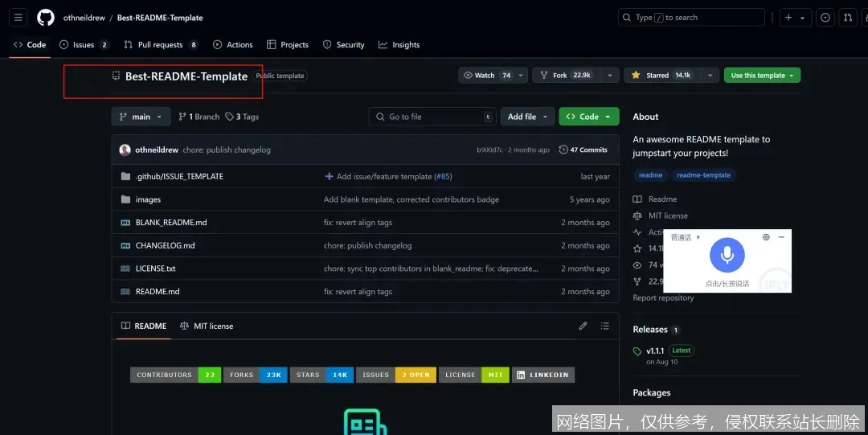The width and height of the screenshot is (868, 435).
Task: Open the 3 Tags link
Action: 242,117
